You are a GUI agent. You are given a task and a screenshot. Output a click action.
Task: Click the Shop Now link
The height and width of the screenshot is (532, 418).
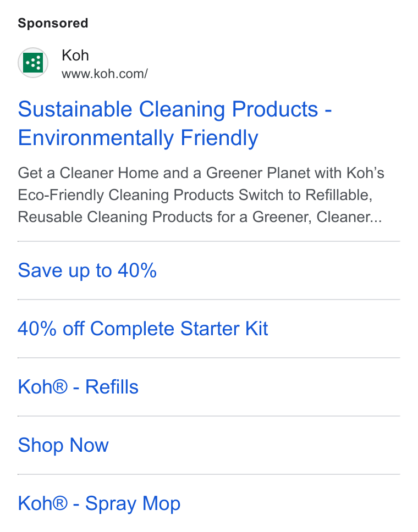point(63,445)
